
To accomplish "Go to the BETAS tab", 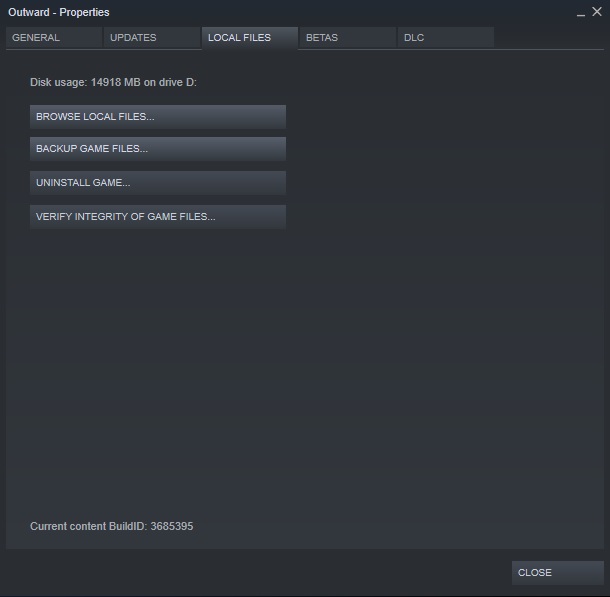I will click(347, 38).
